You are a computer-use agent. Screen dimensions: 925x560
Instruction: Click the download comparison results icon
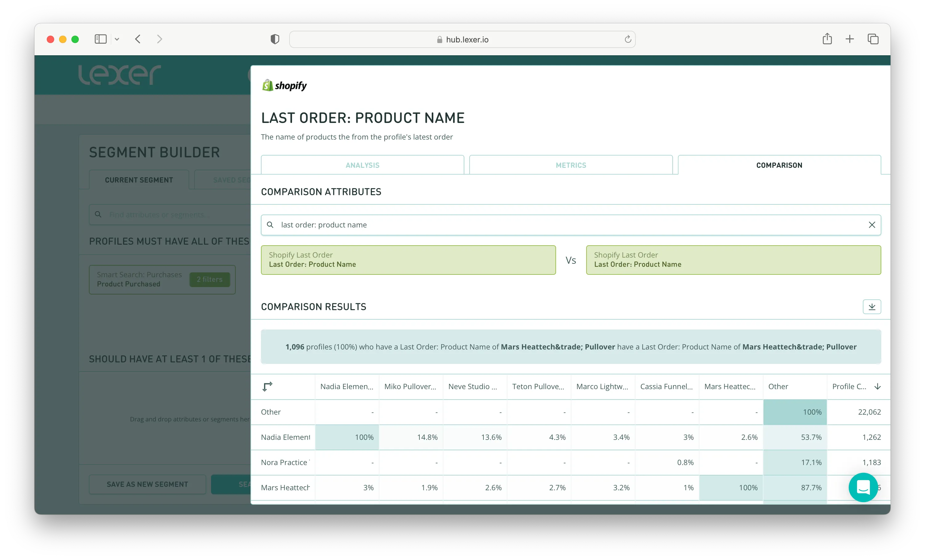[871, 307]
